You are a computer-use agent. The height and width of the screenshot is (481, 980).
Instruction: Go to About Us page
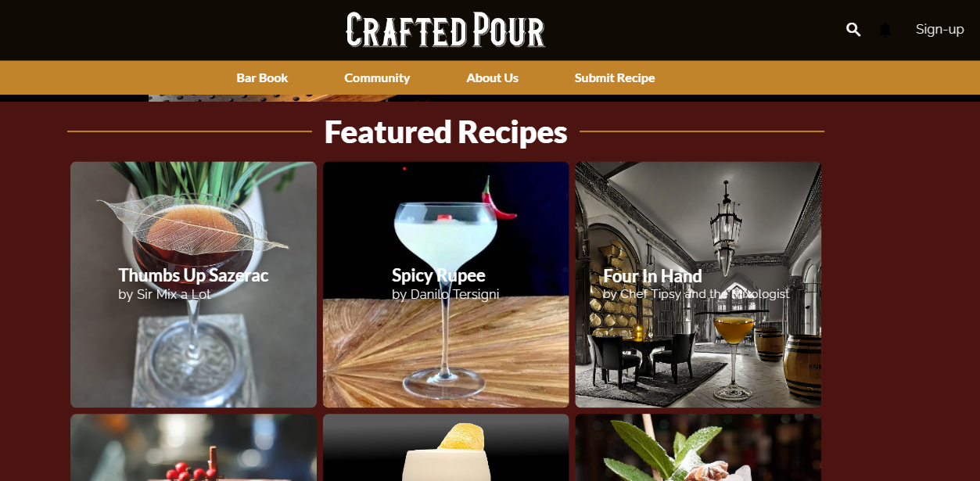[x=493, y=78]
